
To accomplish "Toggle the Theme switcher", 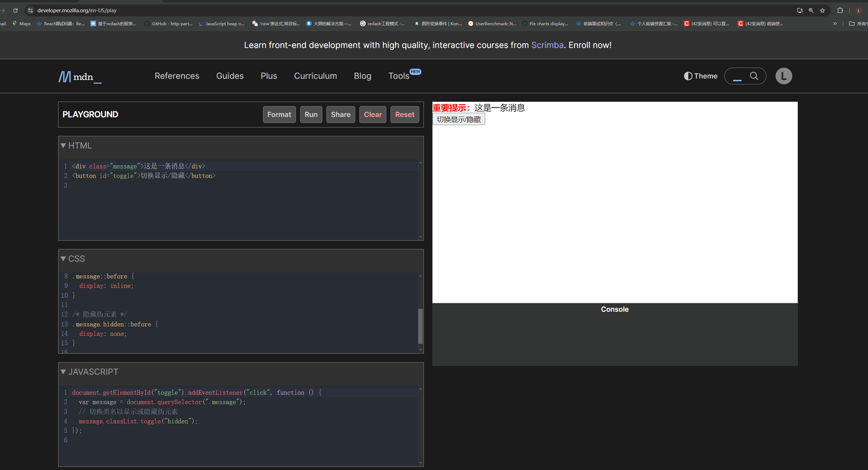I will click(701, 76).
